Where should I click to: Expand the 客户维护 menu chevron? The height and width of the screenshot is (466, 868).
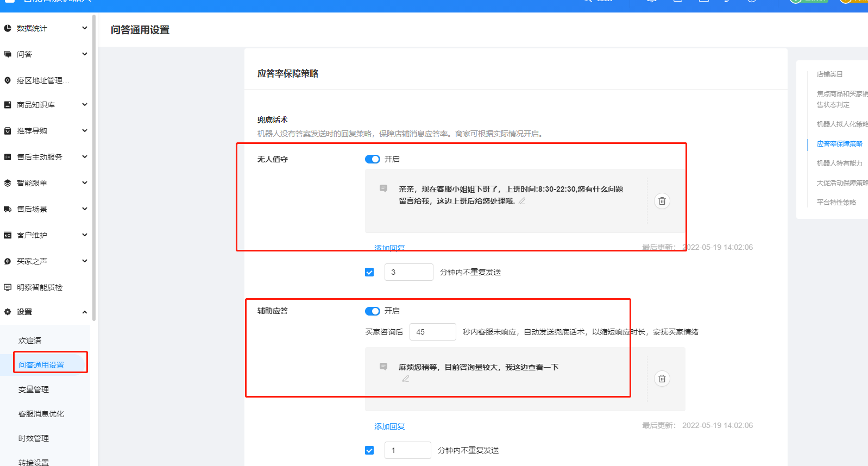point(85,235)
